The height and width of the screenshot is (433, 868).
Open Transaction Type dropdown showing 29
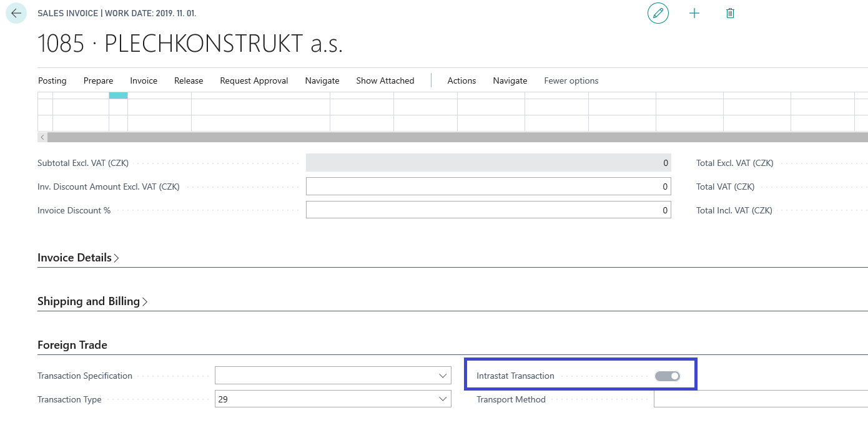443,399
